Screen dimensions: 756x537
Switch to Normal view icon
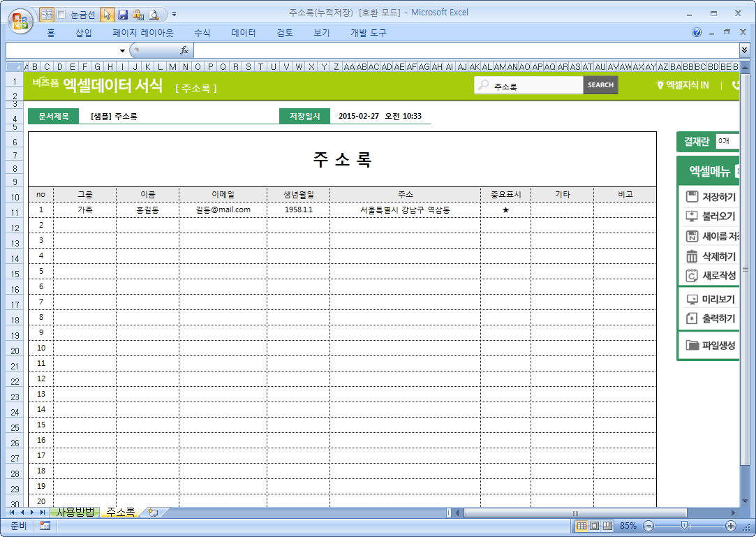click(x=581, y=526)
